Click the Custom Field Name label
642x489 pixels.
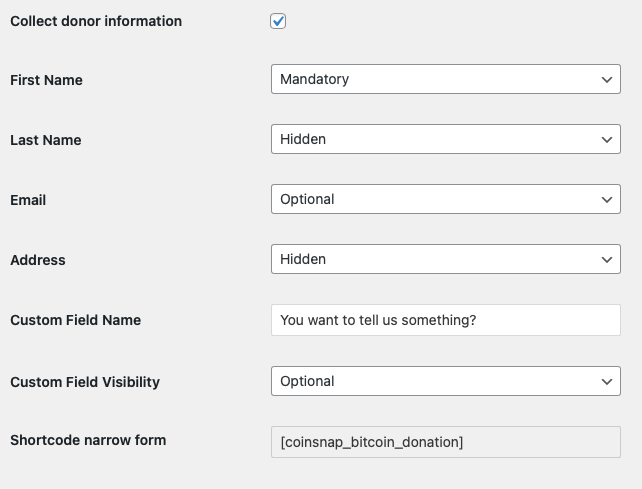[75, 320]
